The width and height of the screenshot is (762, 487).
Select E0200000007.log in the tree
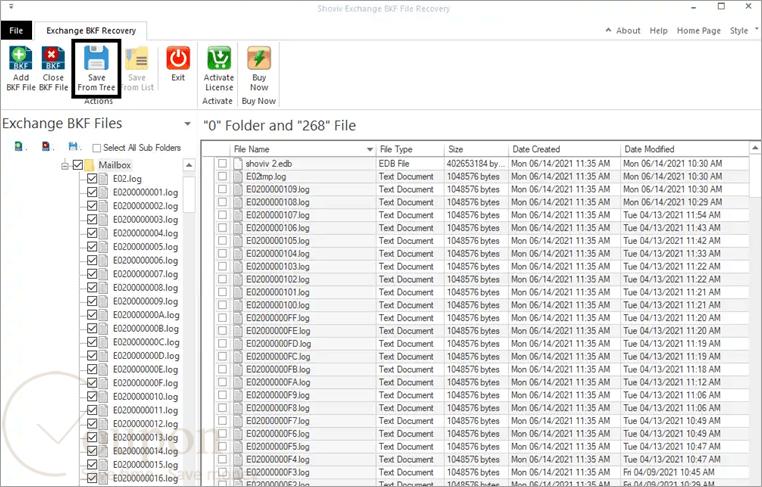click(145, 274)
